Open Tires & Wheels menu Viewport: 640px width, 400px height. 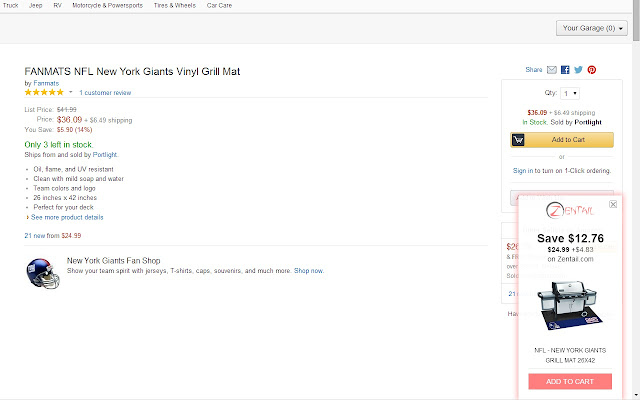click(175, 5)
